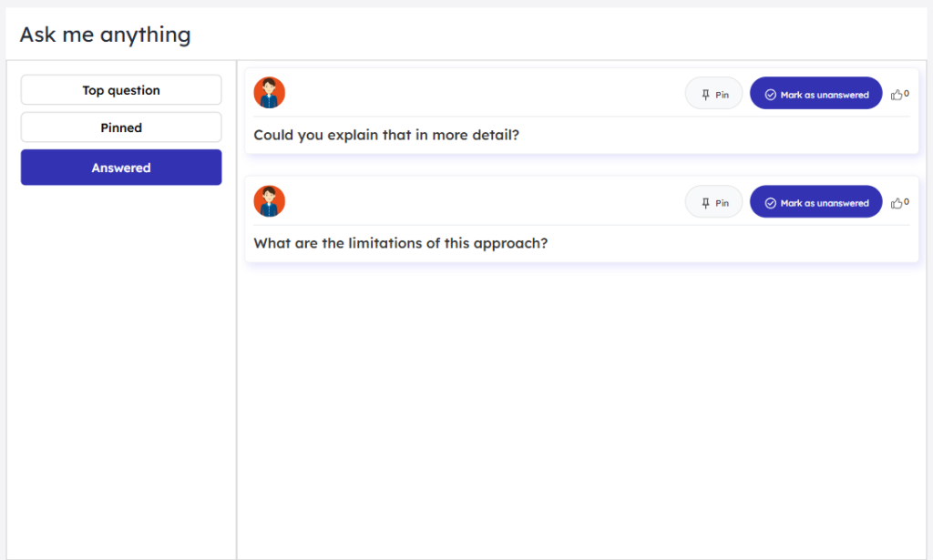Click like count on the limitations question
This screenshot has height=560, width=933.
coord(907,202)
